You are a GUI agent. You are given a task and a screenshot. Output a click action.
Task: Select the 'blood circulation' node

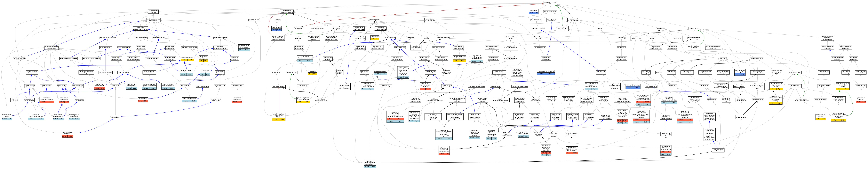(x=390, y=38)
